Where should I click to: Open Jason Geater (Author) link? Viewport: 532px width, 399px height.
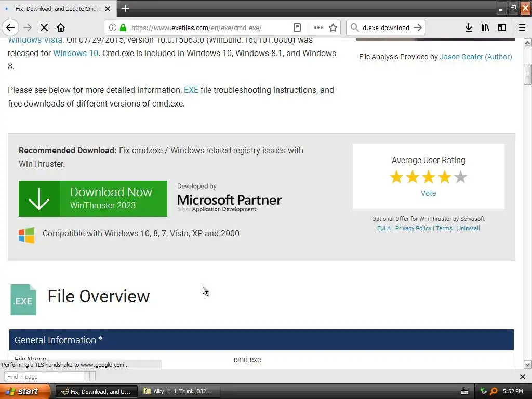476,57
